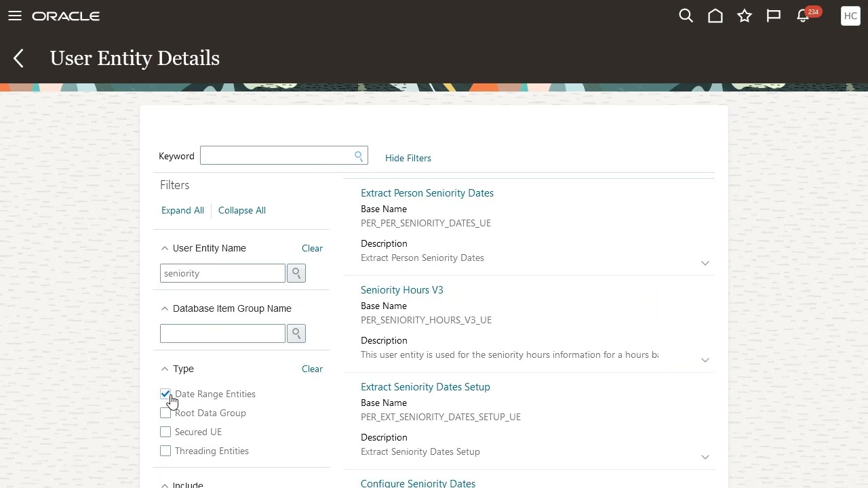Click the Hide Filters link
The image size is (868, 488).
pos(408,158)
